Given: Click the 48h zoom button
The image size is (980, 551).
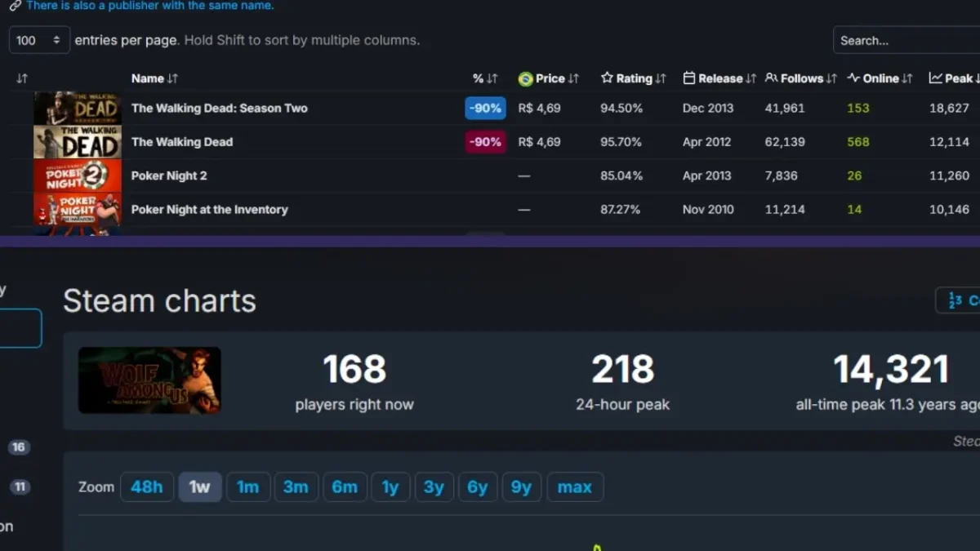Looking at the screenshot, I should 147,487.
